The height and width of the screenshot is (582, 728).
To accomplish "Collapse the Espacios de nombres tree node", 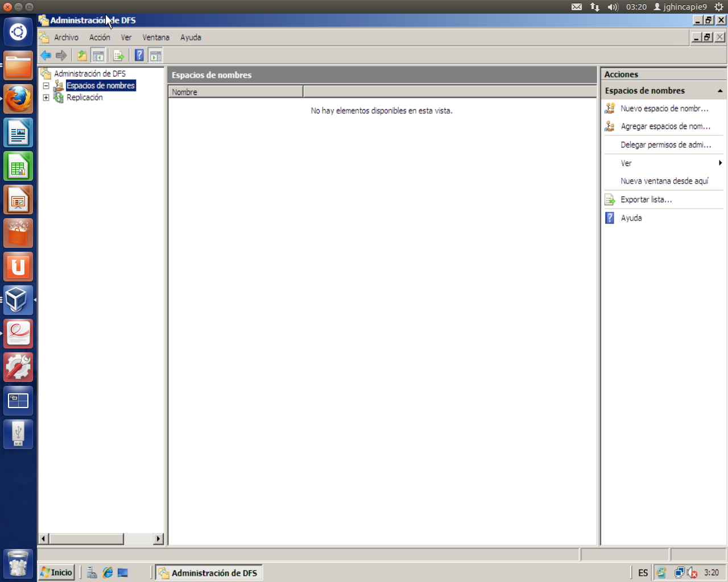I will 46,86.
